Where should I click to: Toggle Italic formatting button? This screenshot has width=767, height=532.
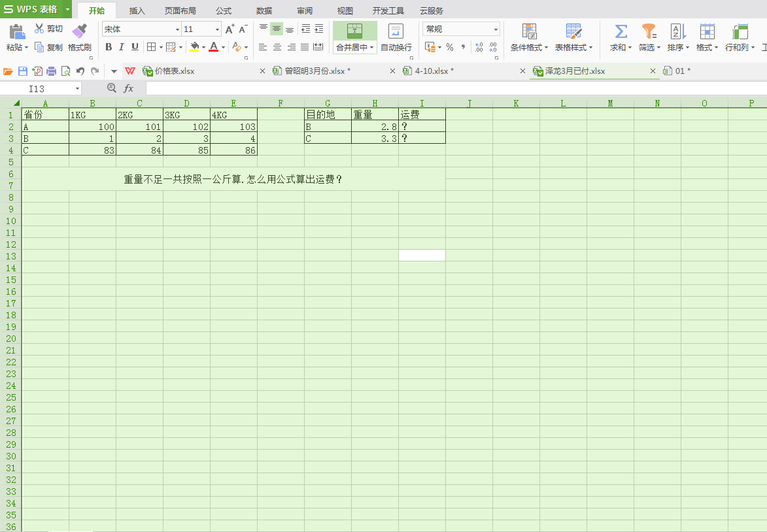coord(122,47)
